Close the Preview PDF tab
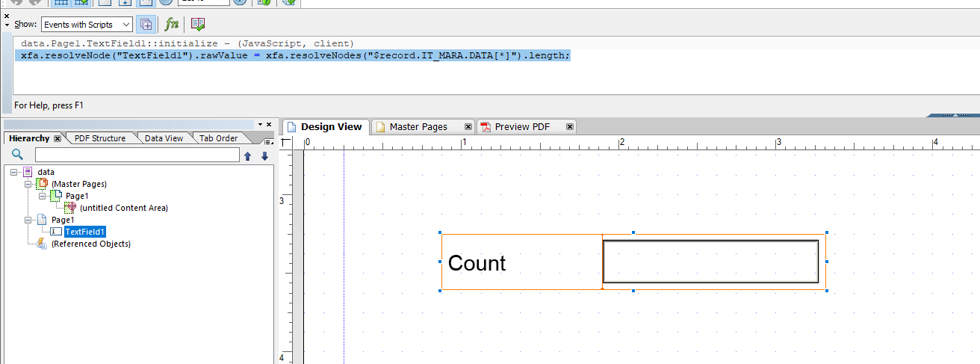Image resolution: width=980 pixels, height=364 pixels. coord(570,127)
